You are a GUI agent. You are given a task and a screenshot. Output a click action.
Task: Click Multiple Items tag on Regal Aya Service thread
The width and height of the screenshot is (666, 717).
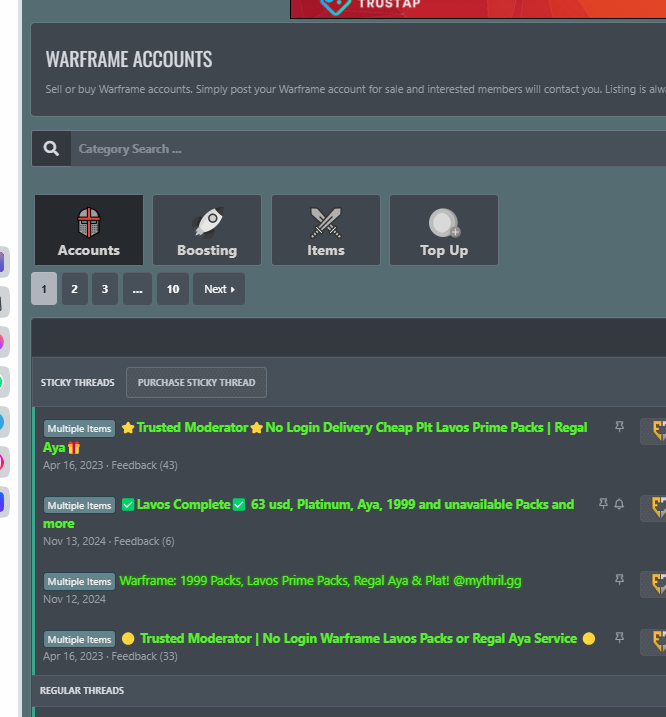point(79,639)
